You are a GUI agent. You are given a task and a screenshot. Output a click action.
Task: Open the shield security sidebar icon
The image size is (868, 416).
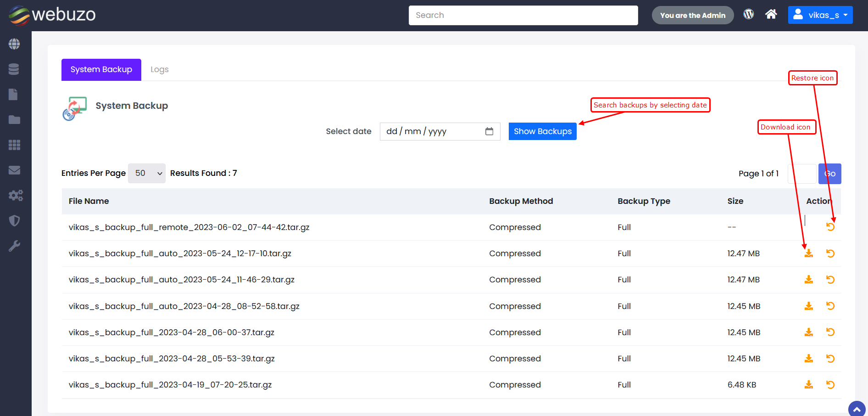pyautogui.click(x=14, y=221)
